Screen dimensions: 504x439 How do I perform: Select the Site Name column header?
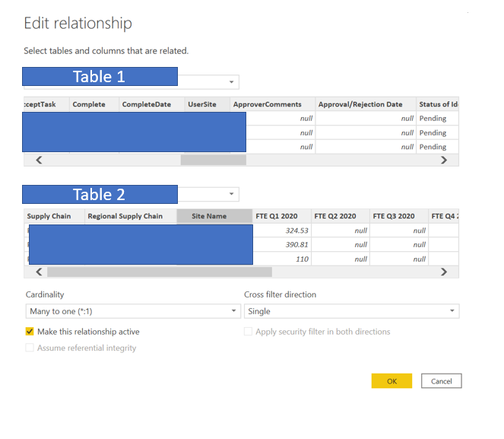[214, 216]
